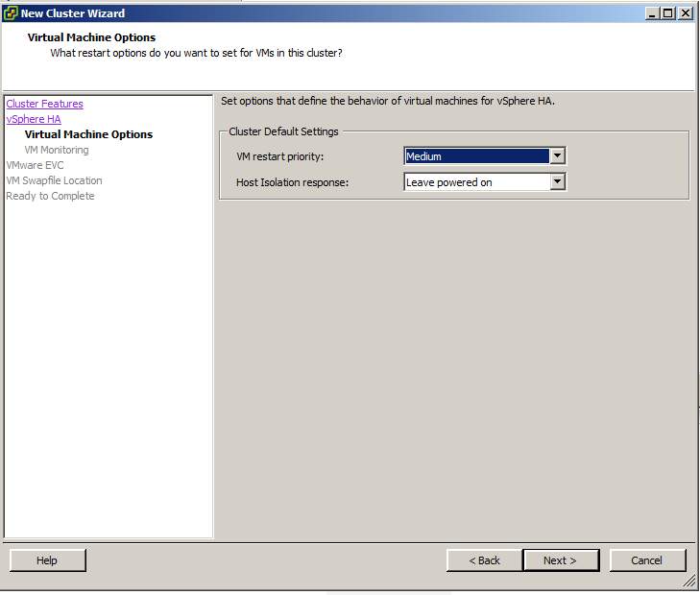Select the VM Monitoring step in sidebar
This screenshot has width=700, height=595.
(57, 150)
